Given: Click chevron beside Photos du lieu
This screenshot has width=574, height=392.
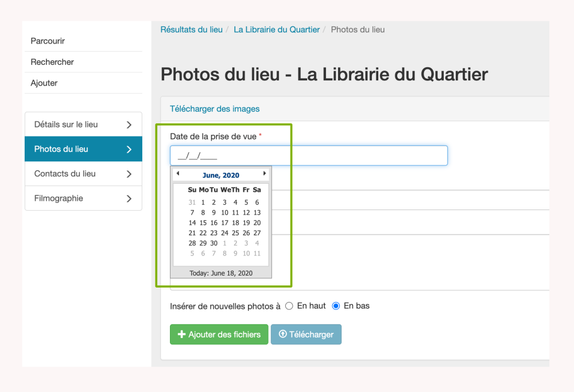Looking at the screenshot, I should (129, 149).
